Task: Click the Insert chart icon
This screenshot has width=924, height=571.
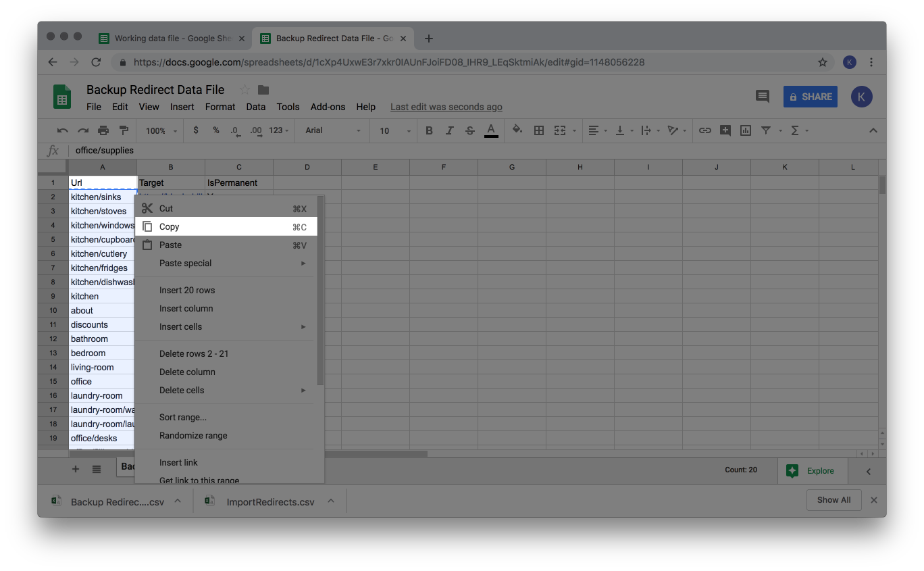Action: point(746,130)
